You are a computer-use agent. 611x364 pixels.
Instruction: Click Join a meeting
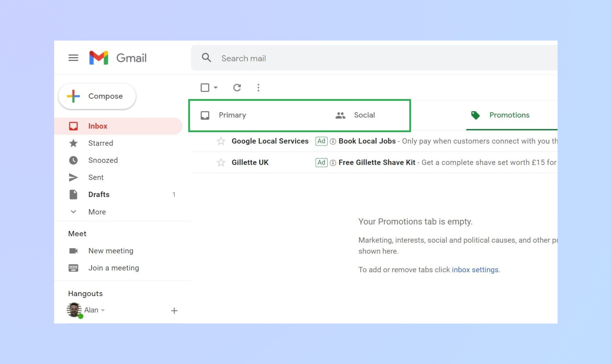(x=114, y=268)
